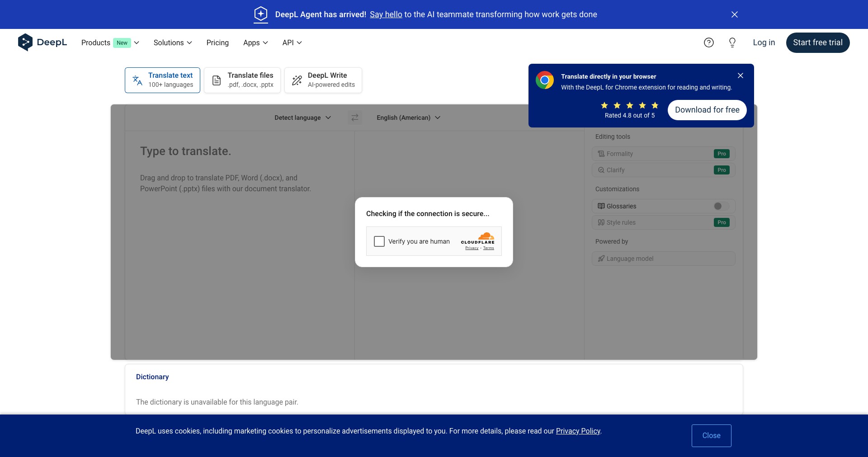Select the Translate text tab
The image size is (868, 457).
pos(162,80)
